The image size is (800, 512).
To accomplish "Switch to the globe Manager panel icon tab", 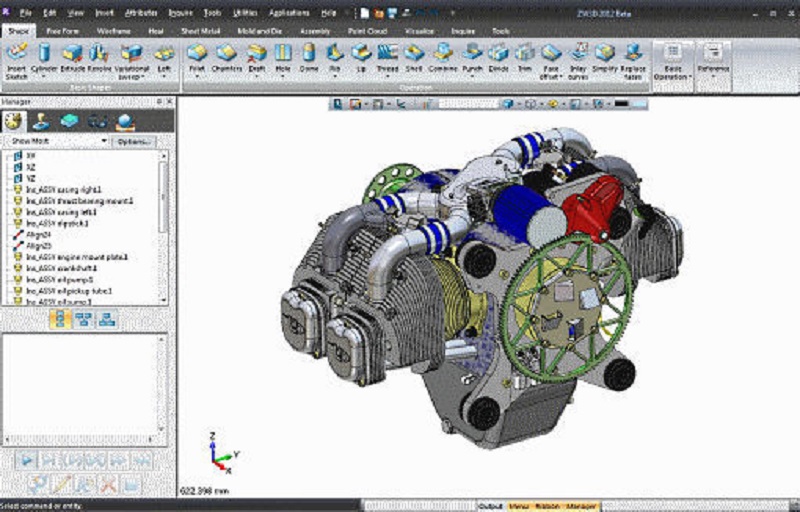I will tap(125, 122).
